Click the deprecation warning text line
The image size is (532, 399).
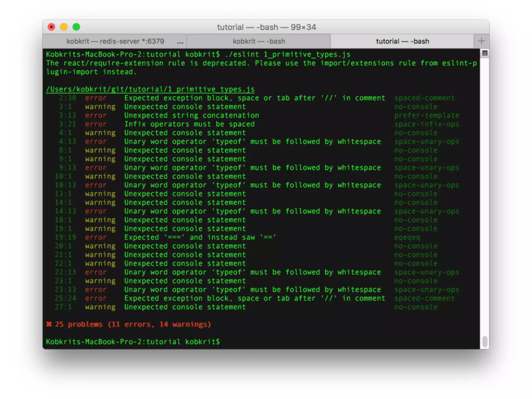click(x=261, y=63)
